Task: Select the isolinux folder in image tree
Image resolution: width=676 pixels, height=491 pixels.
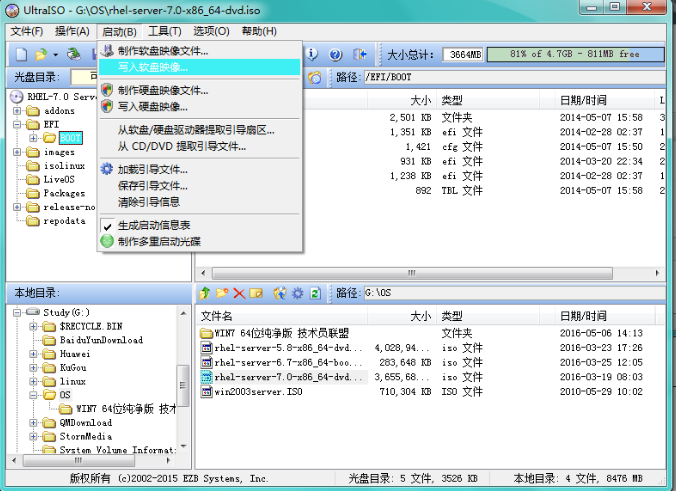Action: point(64,166)
